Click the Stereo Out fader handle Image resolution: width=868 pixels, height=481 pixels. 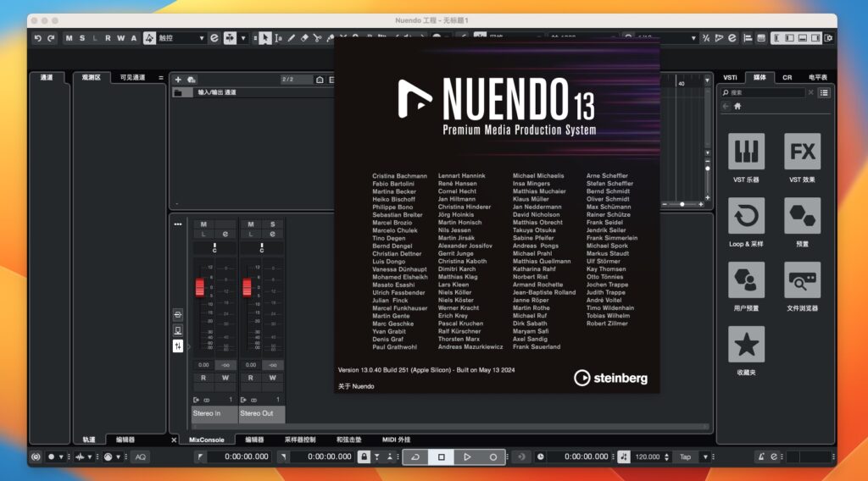coord(247,287)
